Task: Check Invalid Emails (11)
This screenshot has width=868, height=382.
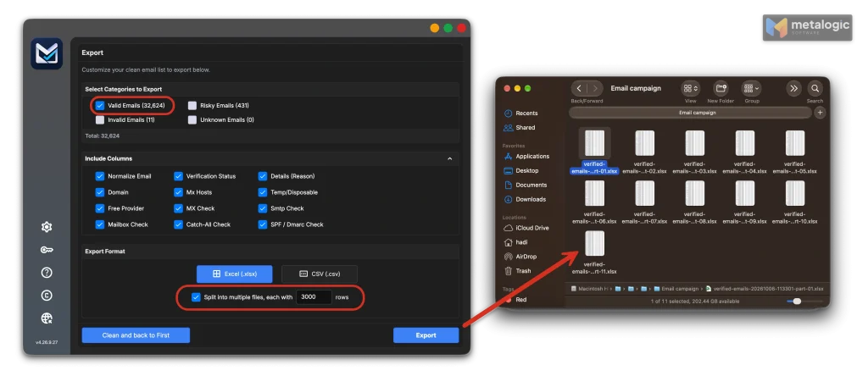Action: [100, 120]
